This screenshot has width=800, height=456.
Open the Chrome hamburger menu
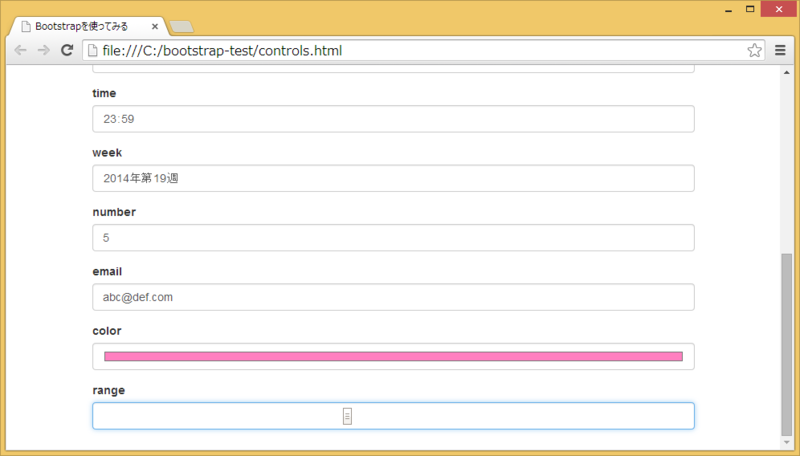point(780,50)
